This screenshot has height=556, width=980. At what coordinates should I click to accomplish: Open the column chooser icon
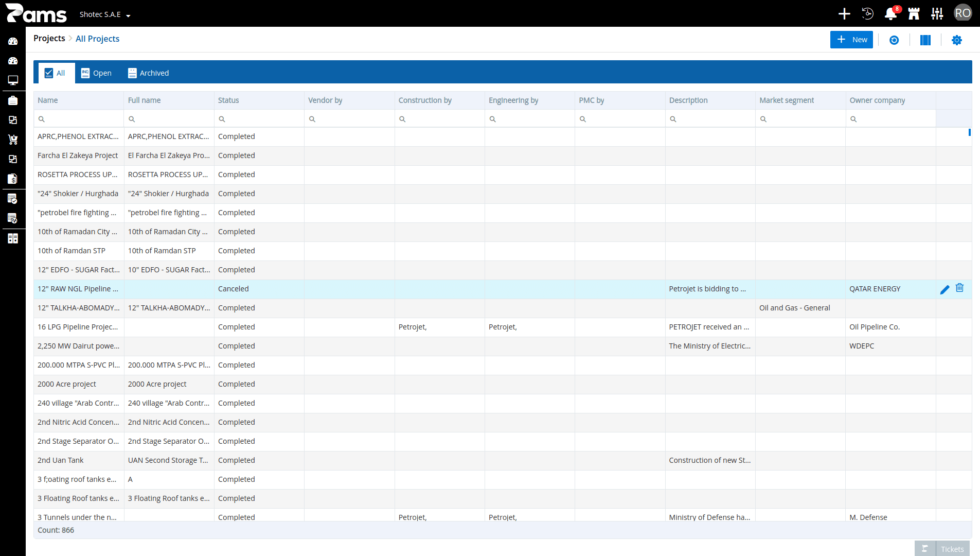[x=925, y=40]
